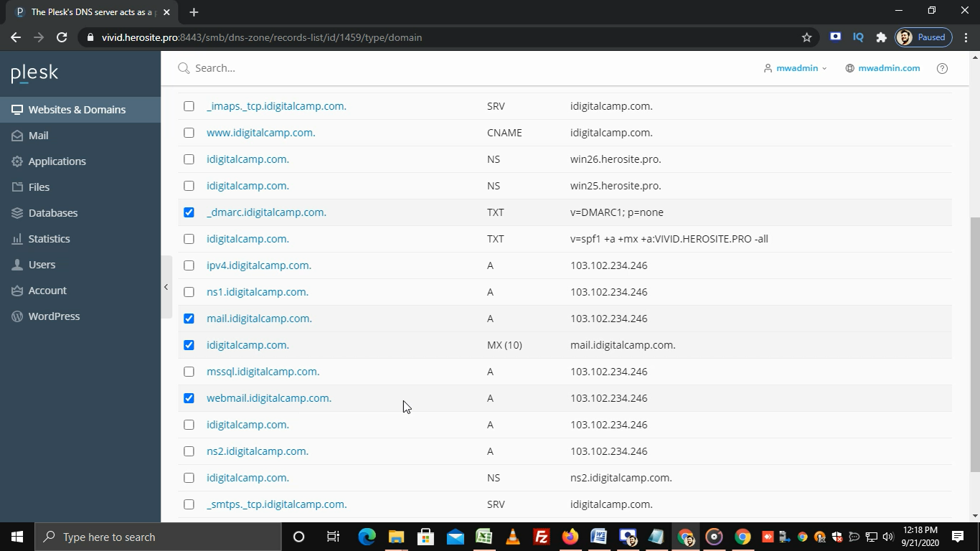Image resolution: width=980 pixels, height=551 pixels.
Task: Open Databases sidebar item
Action: [80, 213]
